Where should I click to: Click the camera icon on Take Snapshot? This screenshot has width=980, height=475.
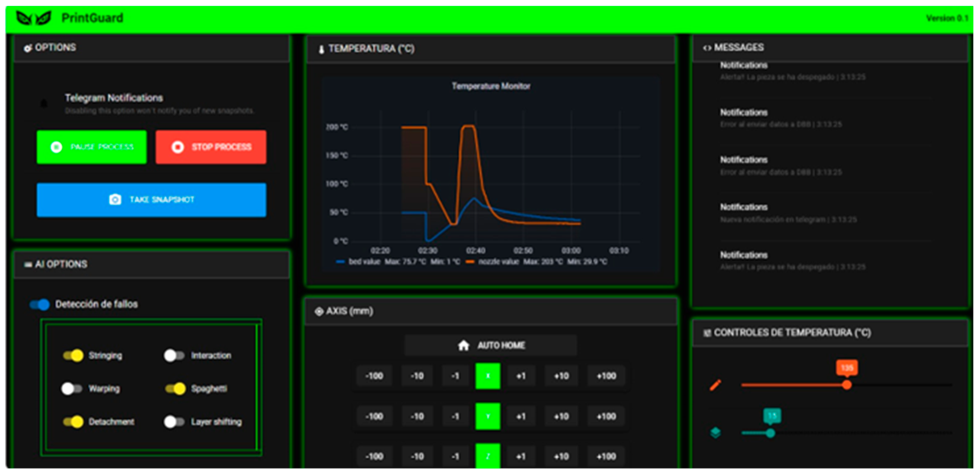point(115,199)
